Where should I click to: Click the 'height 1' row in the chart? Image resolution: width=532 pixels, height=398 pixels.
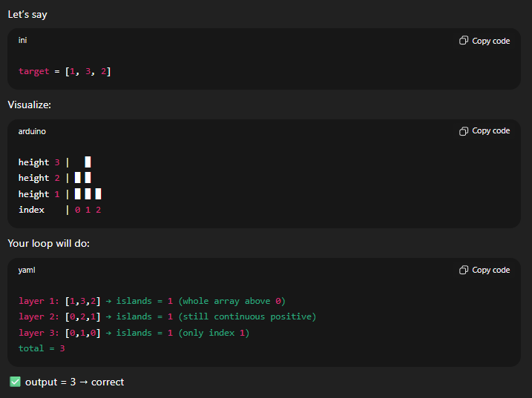[x=59, y=194]
